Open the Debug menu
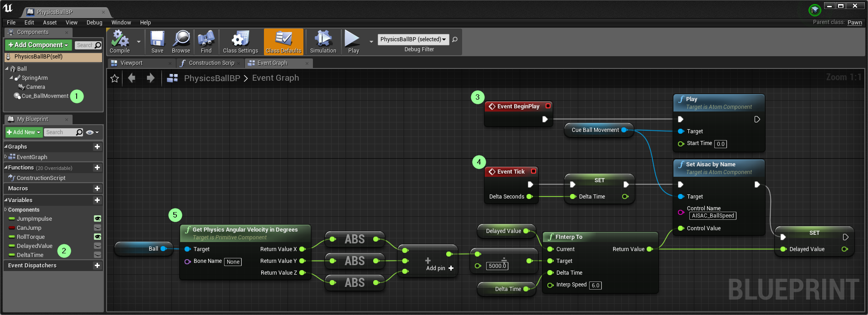Image resolution: width=868 pixels, height=315 pixels. click(94, 23)
